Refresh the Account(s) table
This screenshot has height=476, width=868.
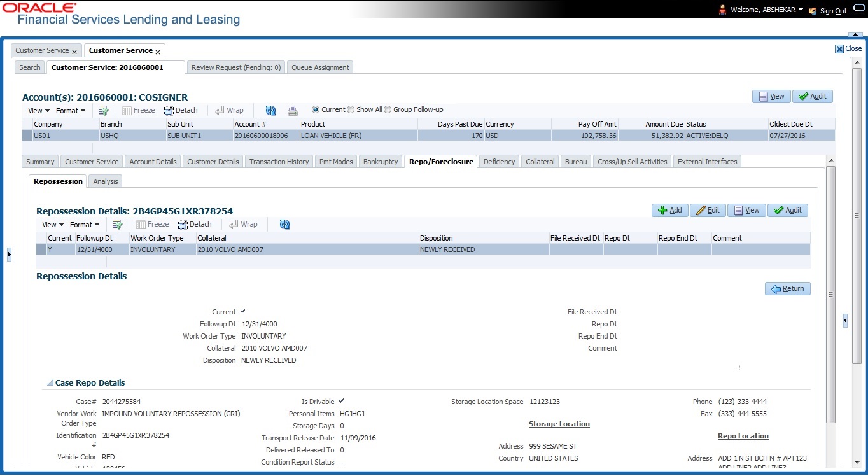click(x=270, y=110)
